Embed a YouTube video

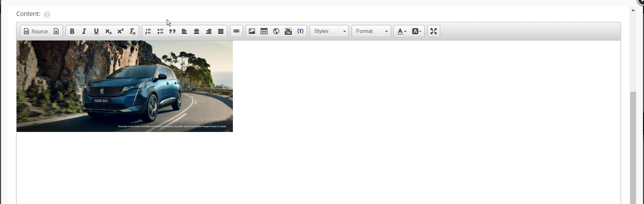[x=288, y=31]
